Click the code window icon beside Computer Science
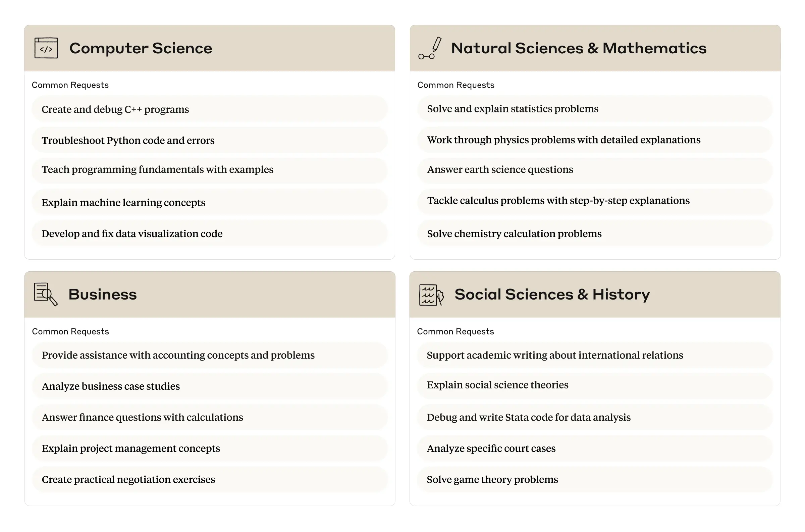 pos(46,48)
